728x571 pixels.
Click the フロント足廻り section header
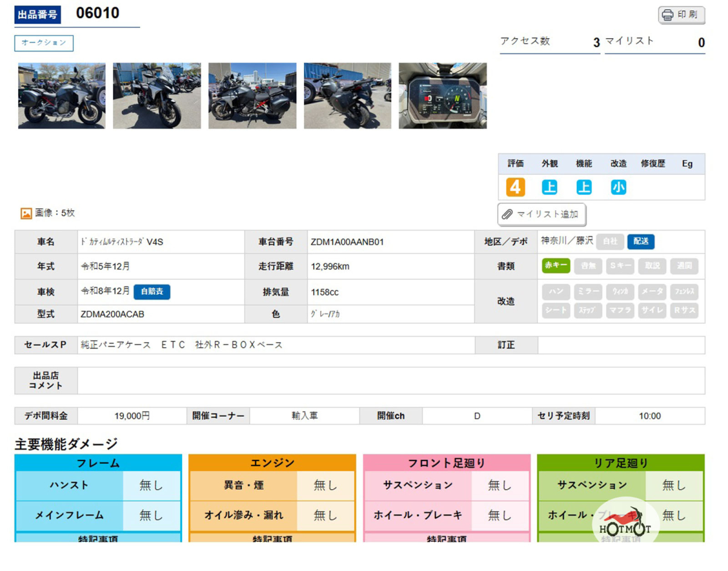coord(447,463)
